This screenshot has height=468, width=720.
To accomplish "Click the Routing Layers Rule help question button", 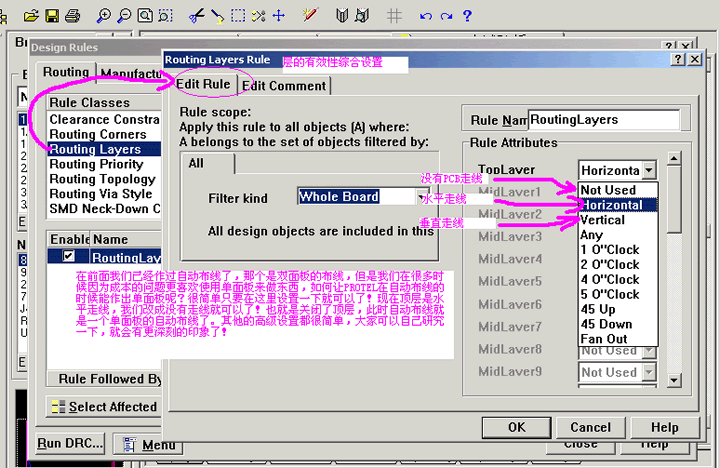I will tap(678, 59).
